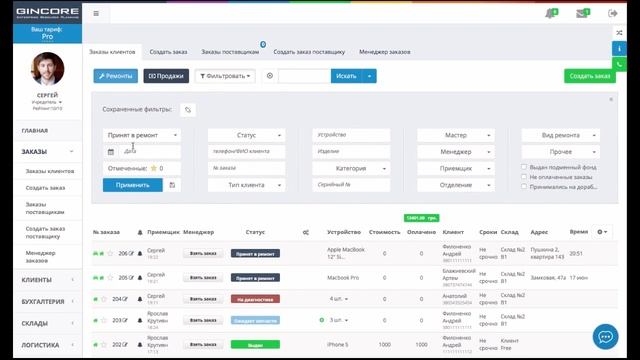Open the Принят в ремонт dropdown
Screen dimensions: 640x360
click(x=142, y=135)
